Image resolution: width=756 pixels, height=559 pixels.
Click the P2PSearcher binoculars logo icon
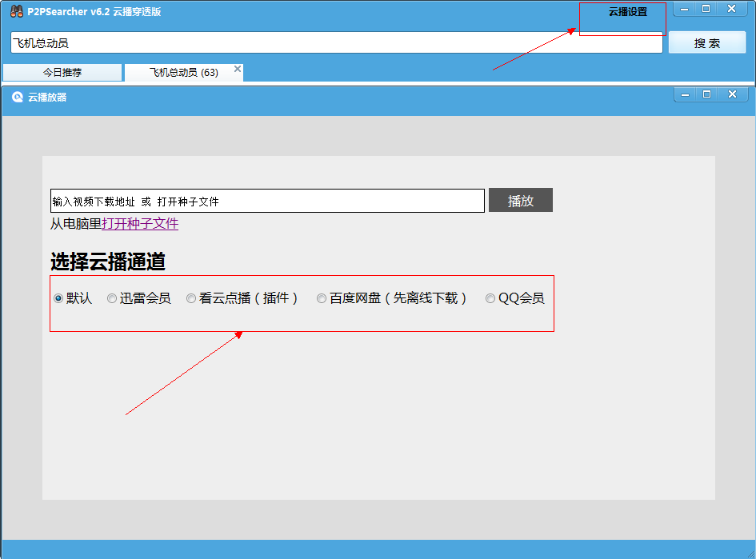tap(11, 11)
